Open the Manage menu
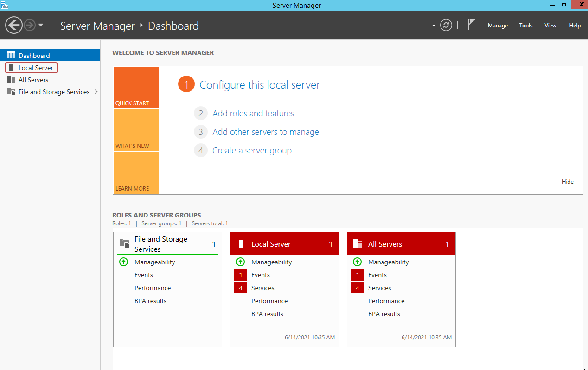The image size is (588, 370). [498, 26]
